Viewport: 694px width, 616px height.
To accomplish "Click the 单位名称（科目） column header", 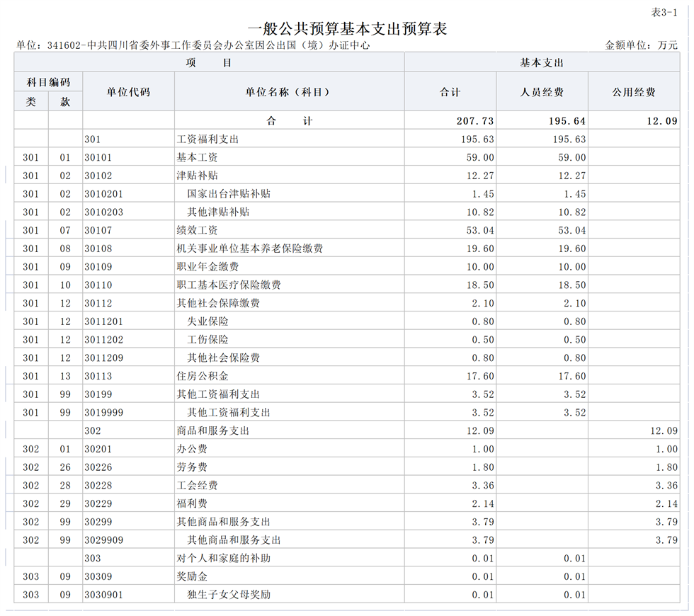I will (289, 91).
